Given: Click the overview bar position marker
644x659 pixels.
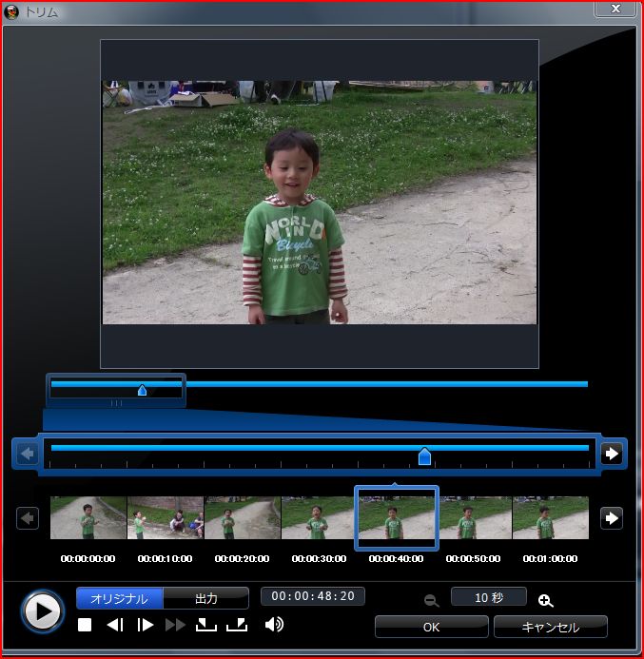Looking at the screenshot, I should pos(142,390).
